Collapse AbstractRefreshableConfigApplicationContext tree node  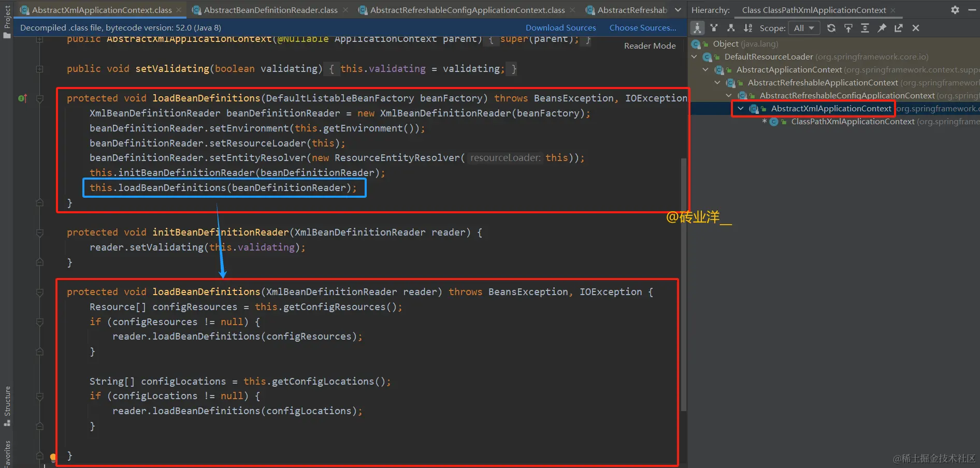click(x=729, y=96)
